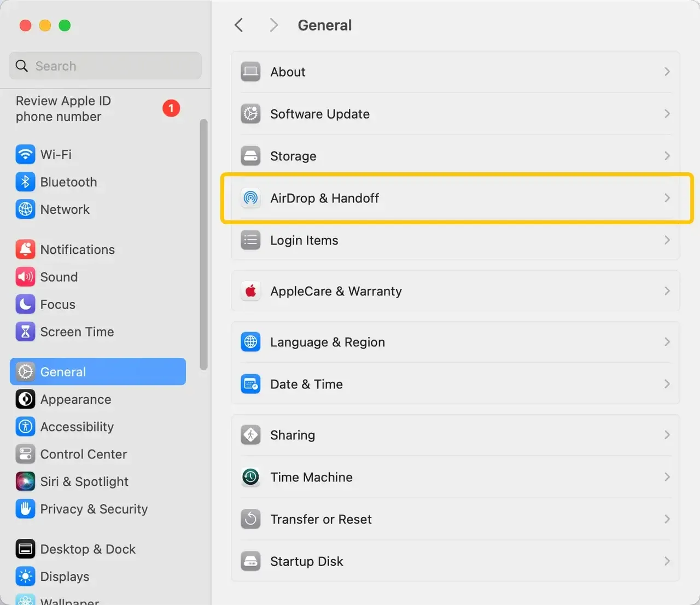
Task: Open Startup Disk chevron
Action: [x=667, y=561]
